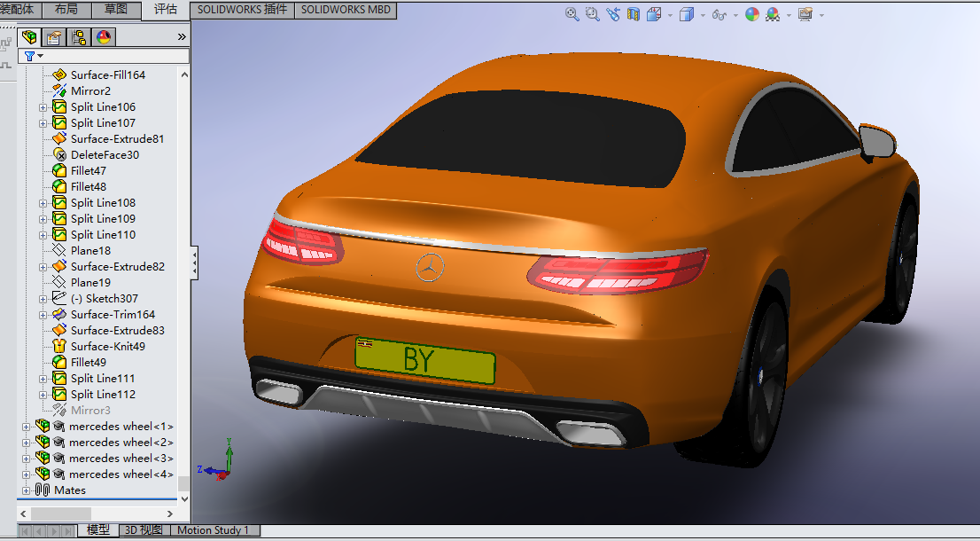Viewport: 980px width, 541px height.
Task: Switch to the 装配体 tab
Action: point(20,10)
